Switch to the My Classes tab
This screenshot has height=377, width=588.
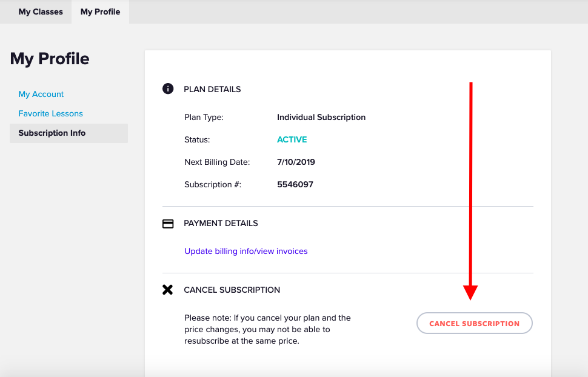pos(41,12)
